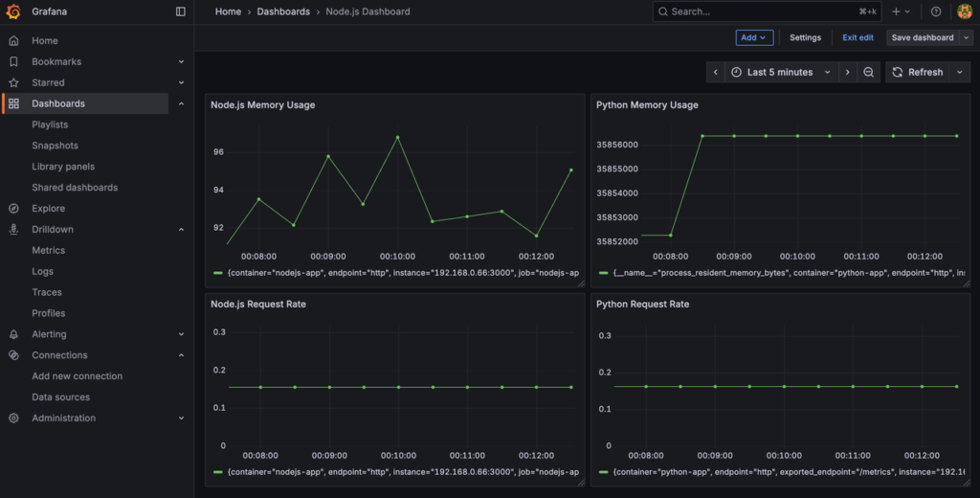Collapse the Connections section chevron
The image size is (980, 498).
(x=181, y=354)
